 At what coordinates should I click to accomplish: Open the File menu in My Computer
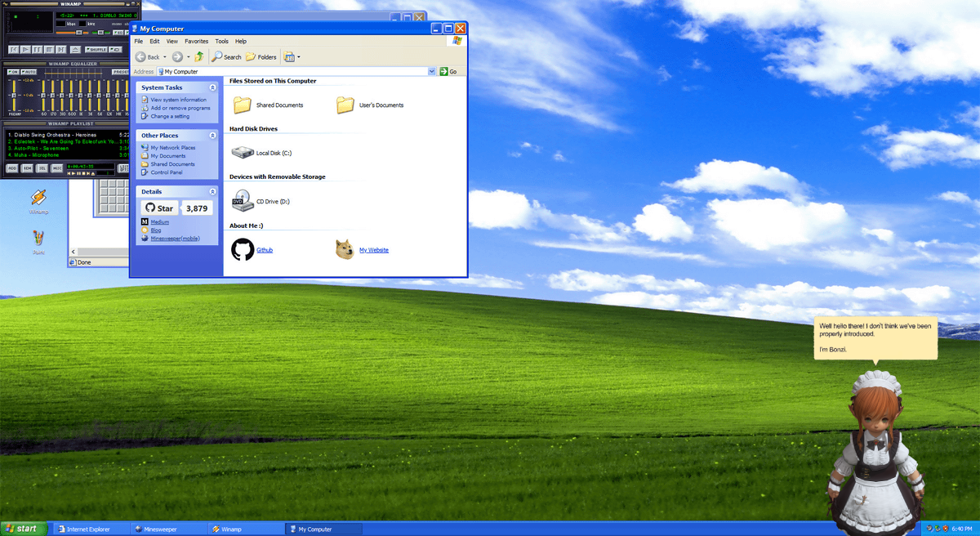pos(139,41)
